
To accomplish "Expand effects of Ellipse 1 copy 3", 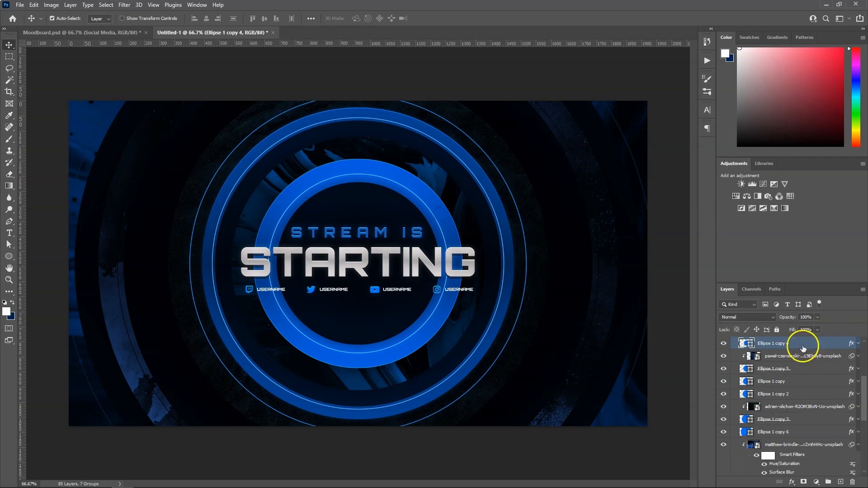I will tap(859, 419).
